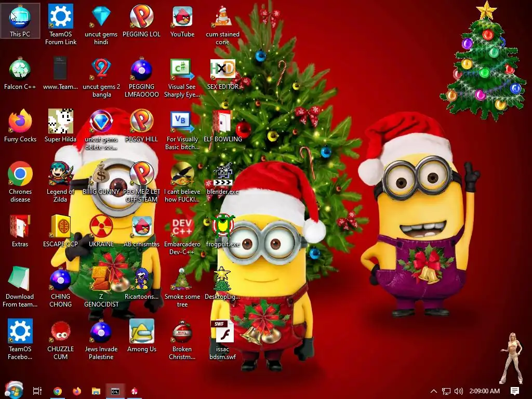Open the TeamOS Forum Link shortcut
532x399 pixels.
click(60, 24)
